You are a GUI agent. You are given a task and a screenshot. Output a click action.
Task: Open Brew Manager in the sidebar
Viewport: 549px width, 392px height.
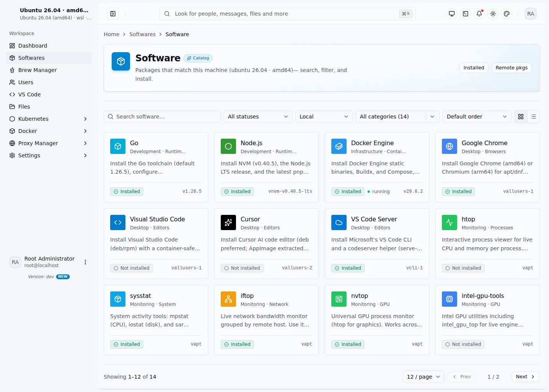coord(49,70)
